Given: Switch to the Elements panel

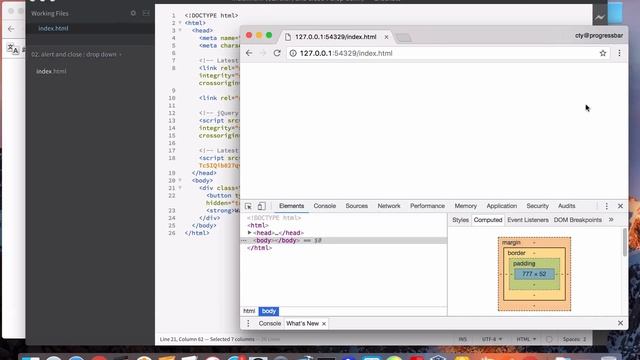Looking at the screenshot, I should coord(291,206).
